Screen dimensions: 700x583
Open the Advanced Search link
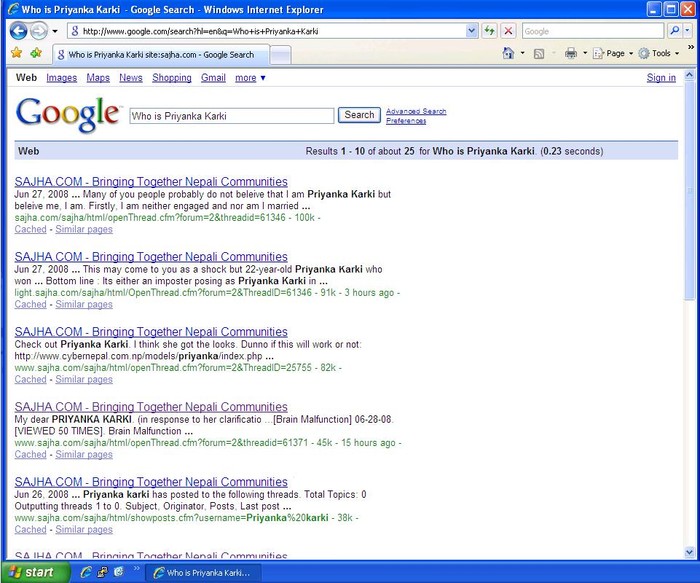pos(416,111)
